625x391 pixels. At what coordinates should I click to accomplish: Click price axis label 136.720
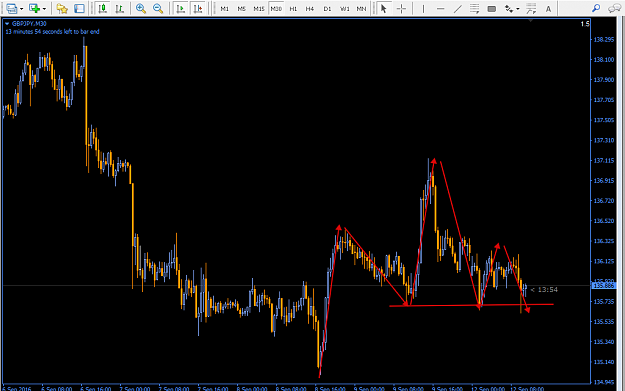click(x=604, y=201)
